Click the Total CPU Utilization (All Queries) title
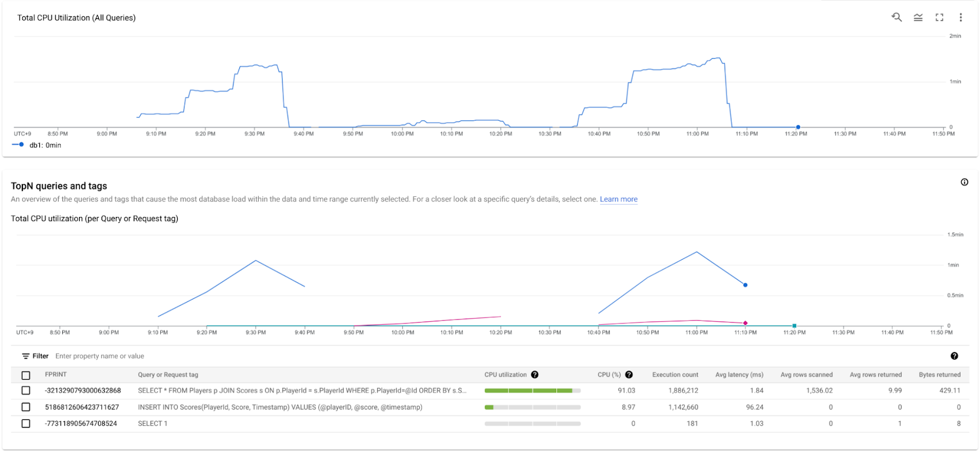 pos(76,18)
